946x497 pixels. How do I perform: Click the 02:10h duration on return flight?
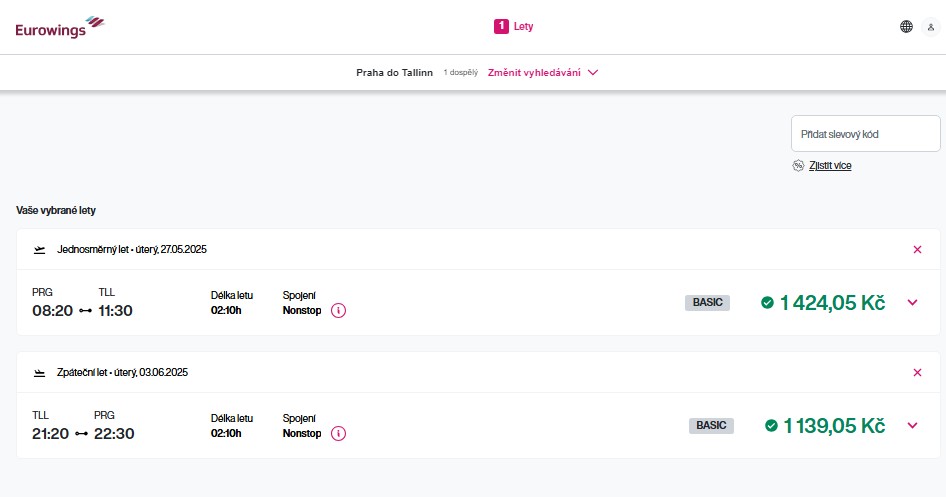(226, 434)
